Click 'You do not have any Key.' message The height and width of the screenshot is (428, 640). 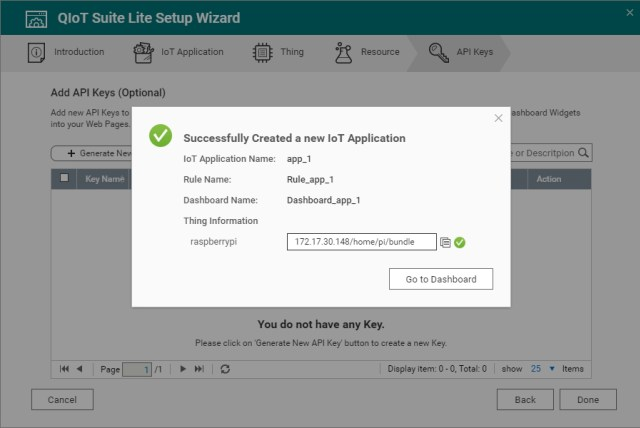tap(321, 324)
